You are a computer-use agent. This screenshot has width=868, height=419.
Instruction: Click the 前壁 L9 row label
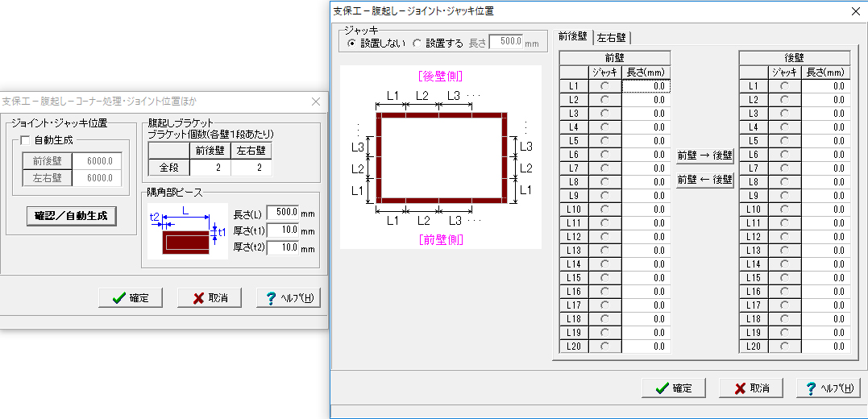coord(574,195)
